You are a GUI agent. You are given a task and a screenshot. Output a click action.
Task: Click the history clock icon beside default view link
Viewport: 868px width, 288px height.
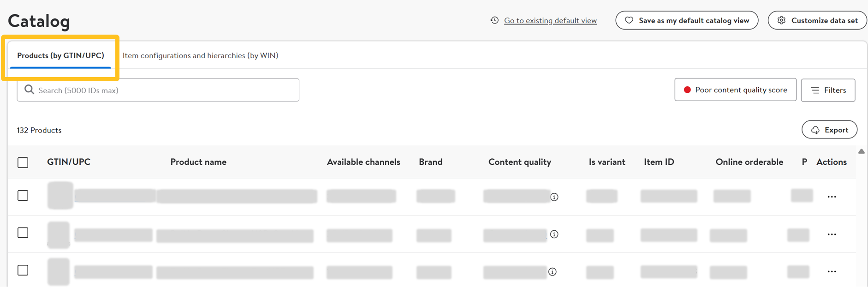pyautogui.click(x=494, y=20)
